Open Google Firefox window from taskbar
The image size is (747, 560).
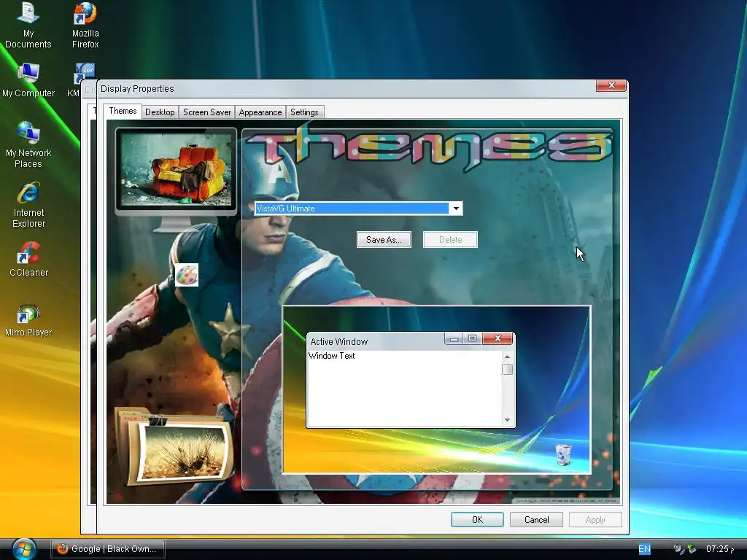108,548
